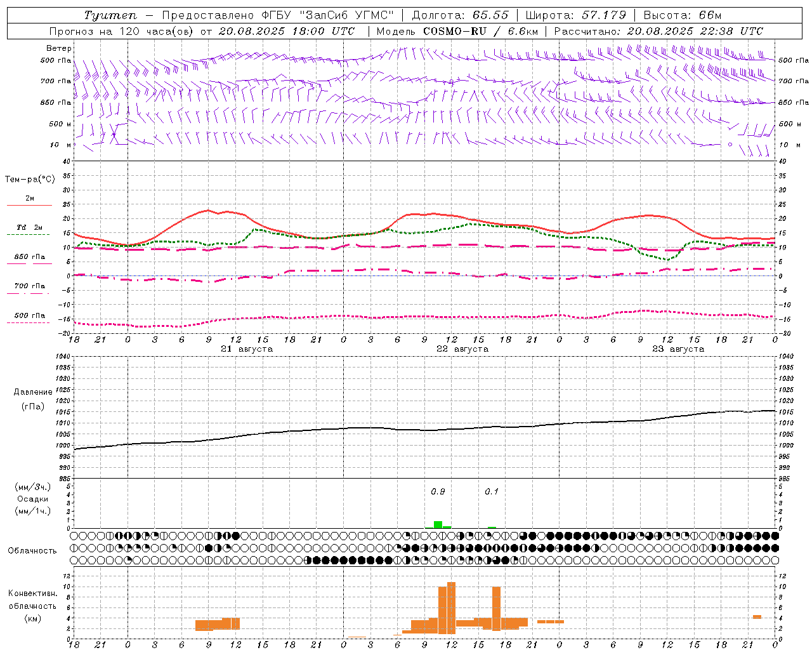Click the Ветер panel label
This screenshot has height=650, width=812.
coord(59,48)
